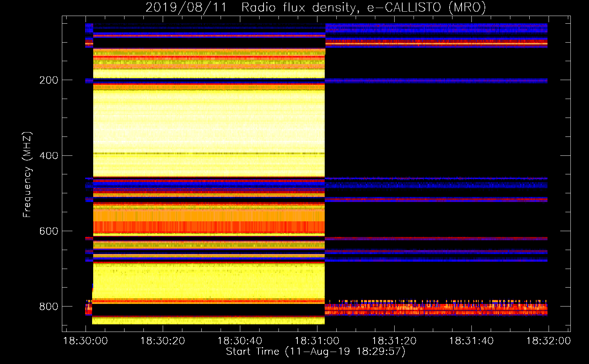The width and height of the screenshot is (589, 364).
Task: Click the '18:31:00' time tick label
Action: [x=317, y=341]
